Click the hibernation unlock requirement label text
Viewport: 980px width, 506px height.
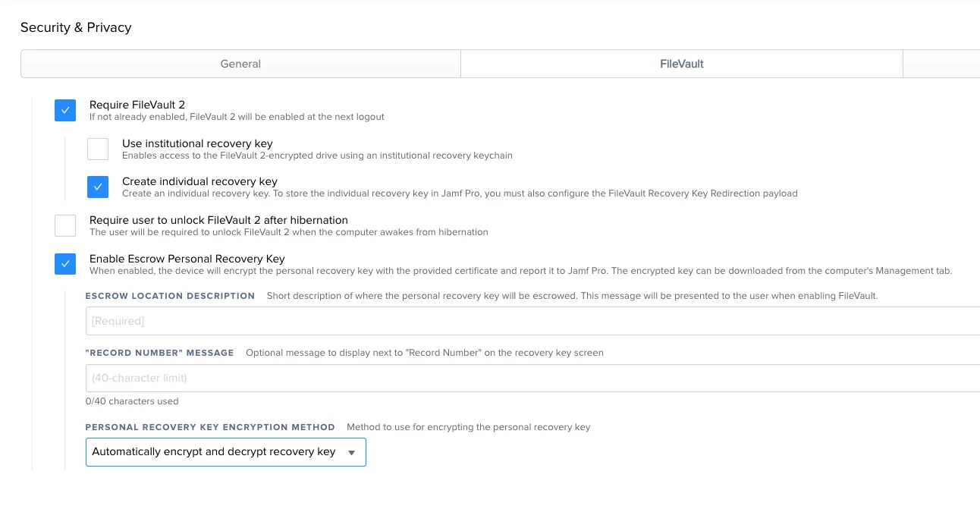coord(218,220)
